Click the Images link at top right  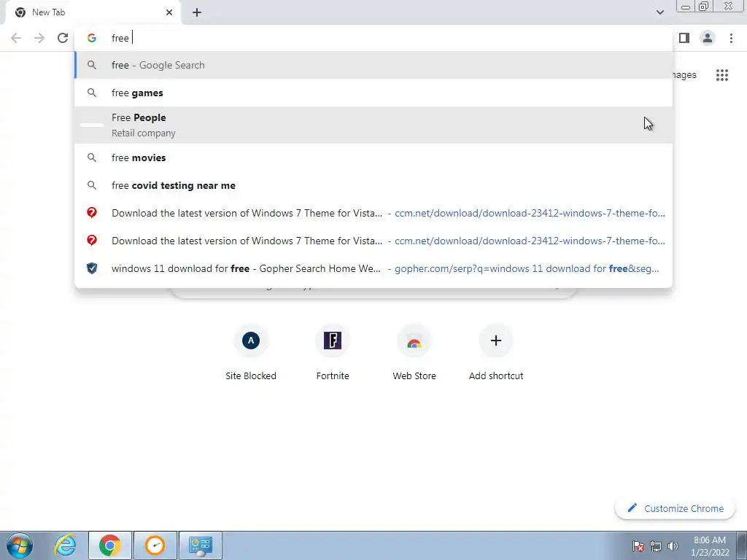(x=684, y=75)
